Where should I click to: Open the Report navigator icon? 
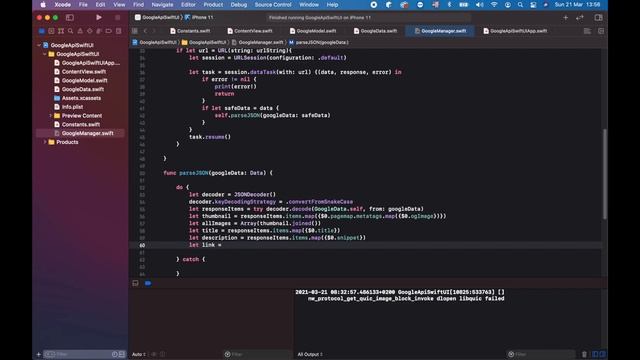118,31
